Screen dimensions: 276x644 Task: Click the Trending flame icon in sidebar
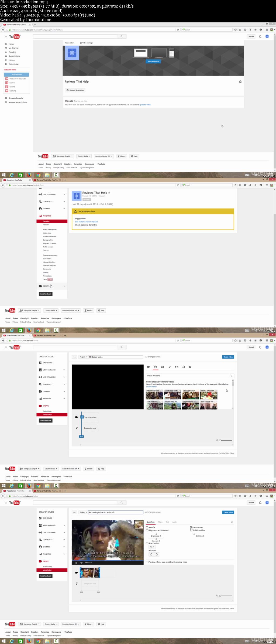(6, 52)
